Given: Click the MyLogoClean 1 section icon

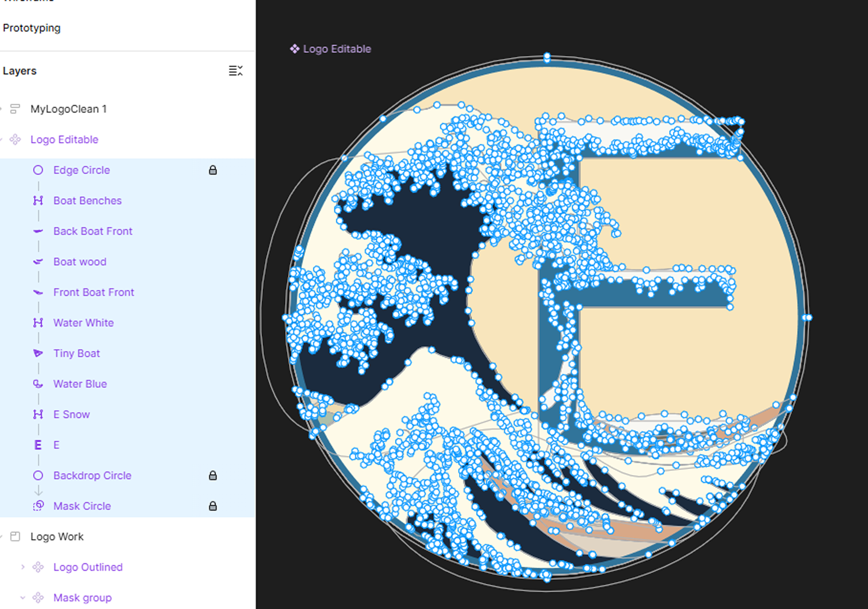Looking at the screenshot, I should coord(15,109).
